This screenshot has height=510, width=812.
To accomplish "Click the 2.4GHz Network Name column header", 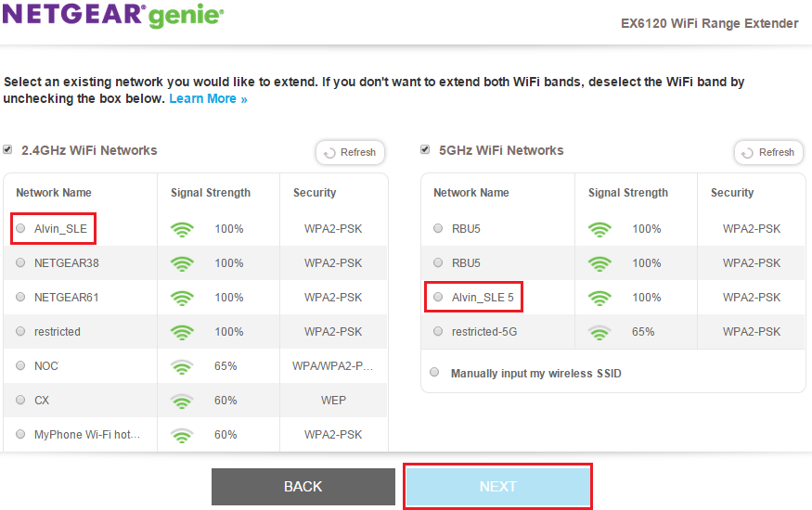I will click(54, 193).
